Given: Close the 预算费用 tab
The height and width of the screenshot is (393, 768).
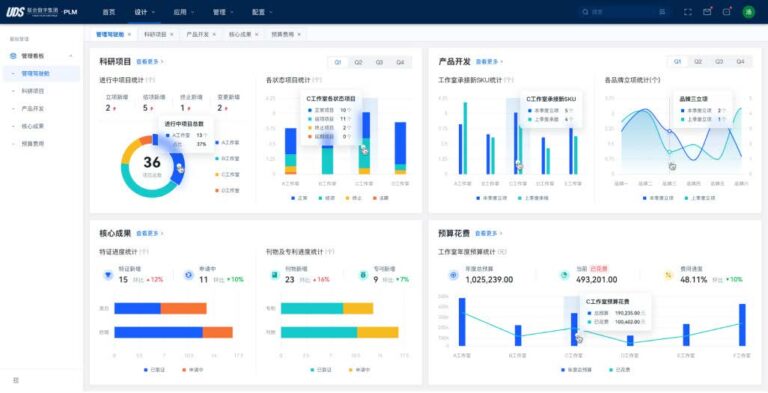Looking at the screenshot, I should click(299, 34).
